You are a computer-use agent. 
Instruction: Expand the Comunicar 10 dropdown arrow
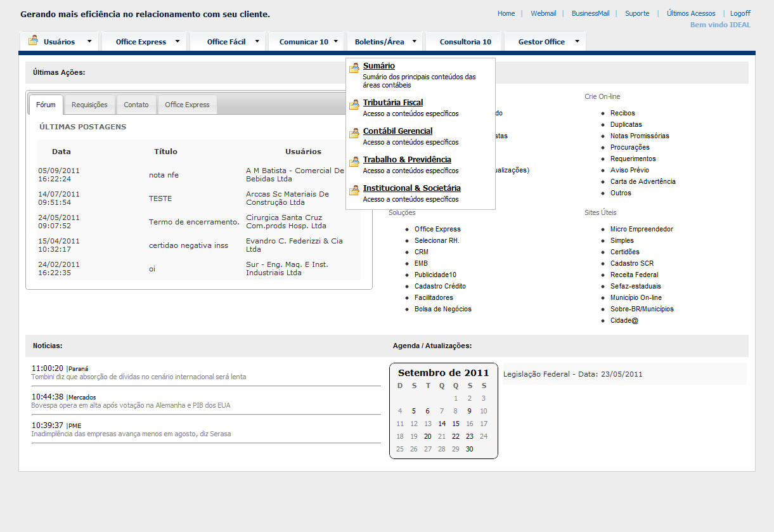point(335,42)
